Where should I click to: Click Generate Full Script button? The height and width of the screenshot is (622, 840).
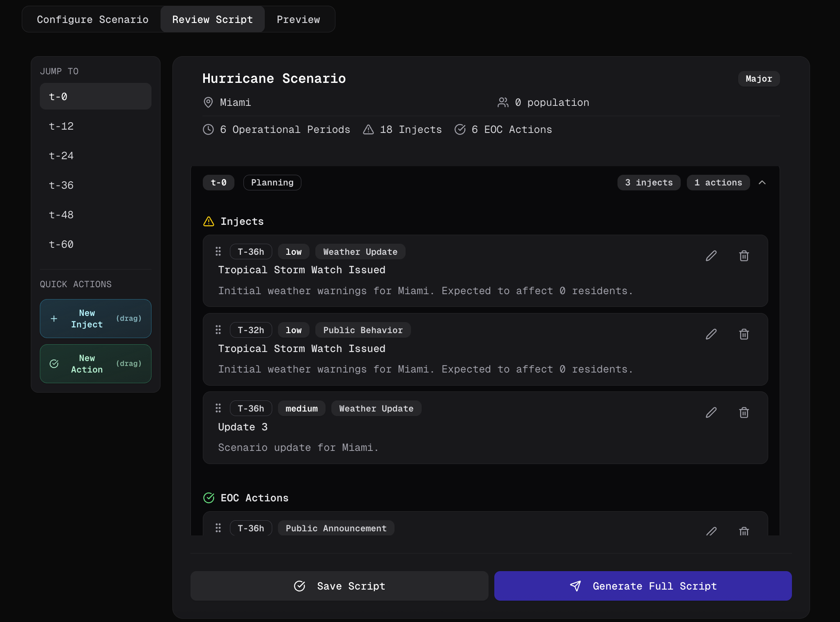[643, 586]
